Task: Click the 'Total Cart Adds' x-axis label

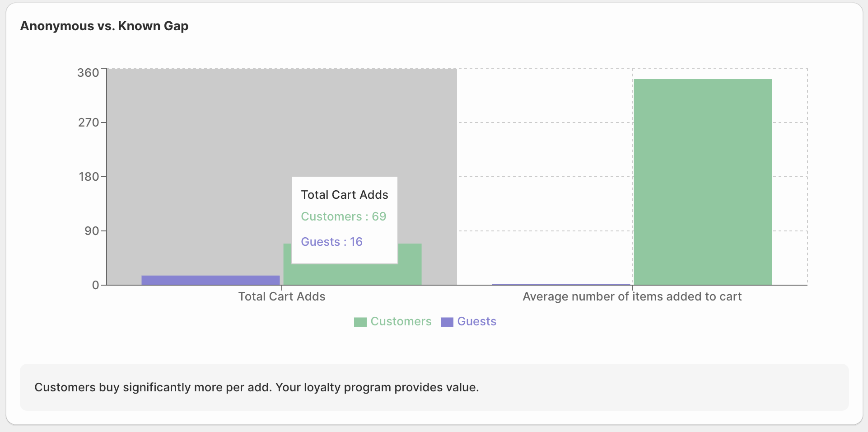Action: click(281, 296)
